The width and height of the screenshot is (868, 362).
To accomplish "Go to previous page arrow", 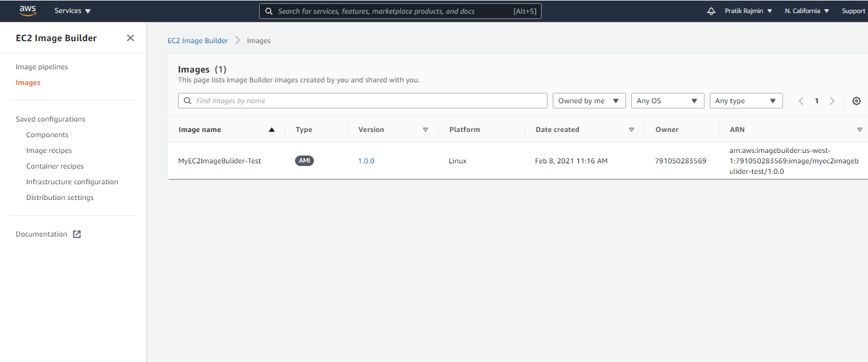I will [801, 101].
